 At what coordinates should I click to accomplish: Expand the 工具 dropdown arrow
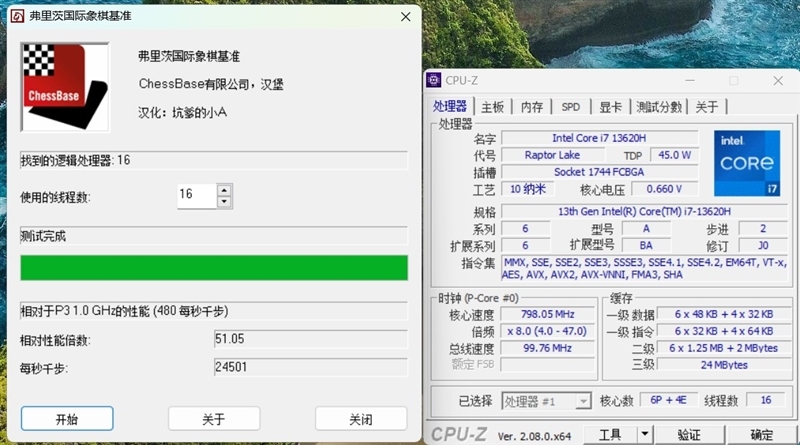645,434
